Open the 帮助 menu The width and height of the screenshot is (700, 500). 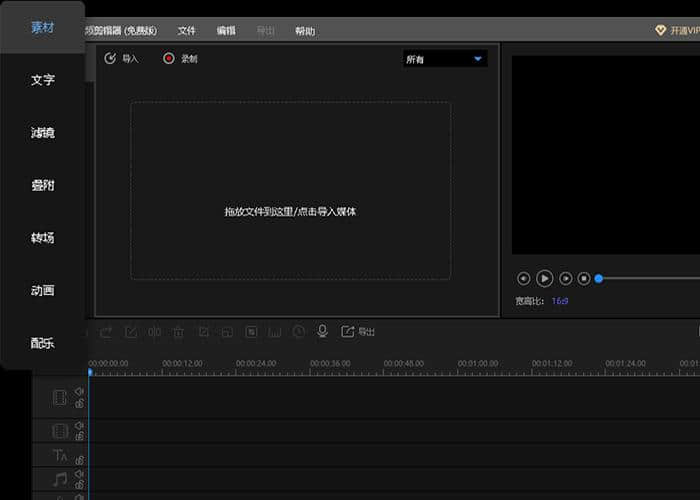point(304,31)
